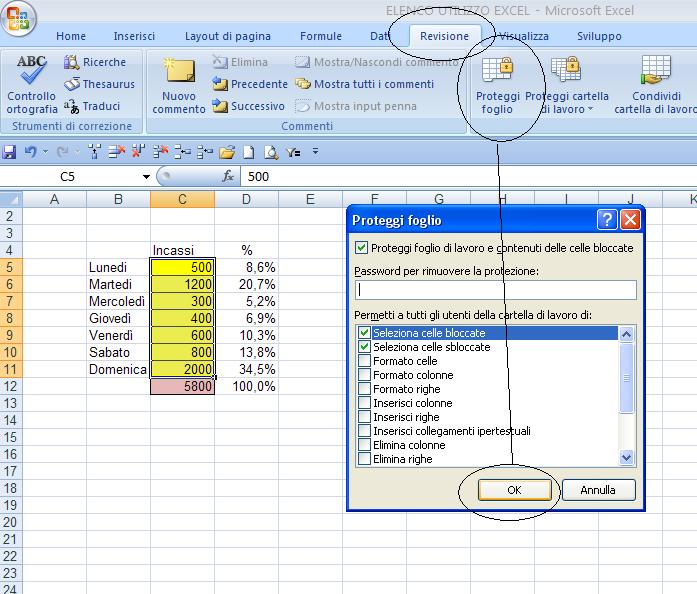Screen dimensions: 697x594
Task: Confirm the dialog with OK
Action: tap(514, 490)
